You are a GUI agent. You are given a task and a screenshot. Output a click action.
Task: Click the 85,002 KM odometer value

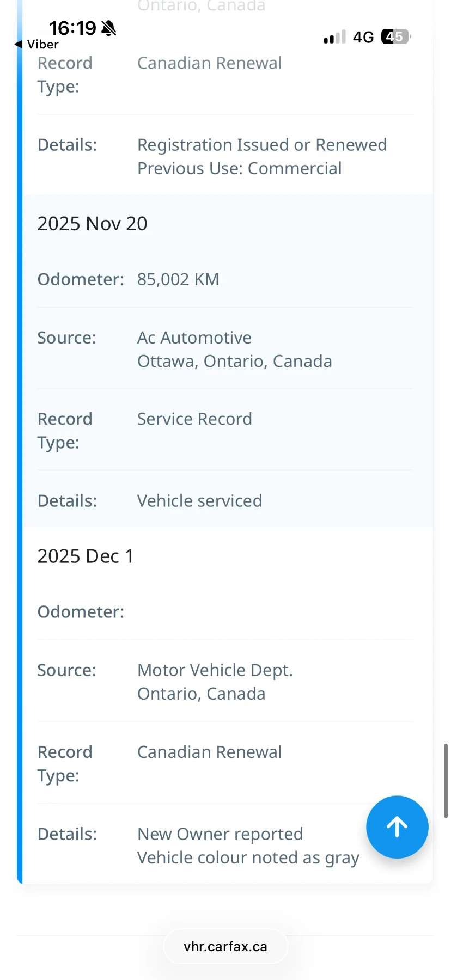pos(178,279)
